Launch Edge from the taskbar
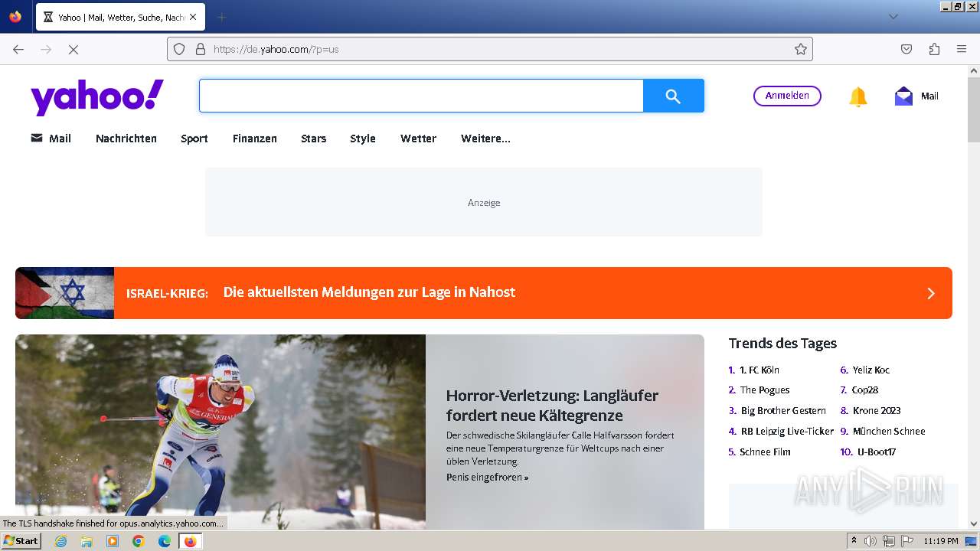 tap(165, 541)
